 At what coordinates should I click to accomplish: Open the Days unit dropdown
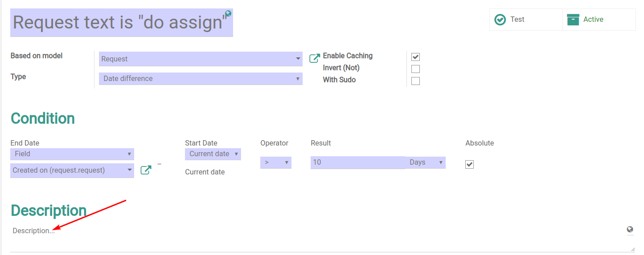coord(426,162)
